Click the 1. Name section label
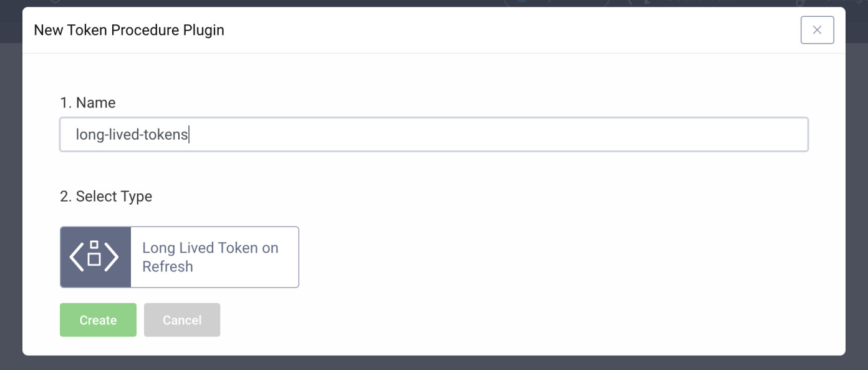868x370 pixels. [x=87, y=102]
